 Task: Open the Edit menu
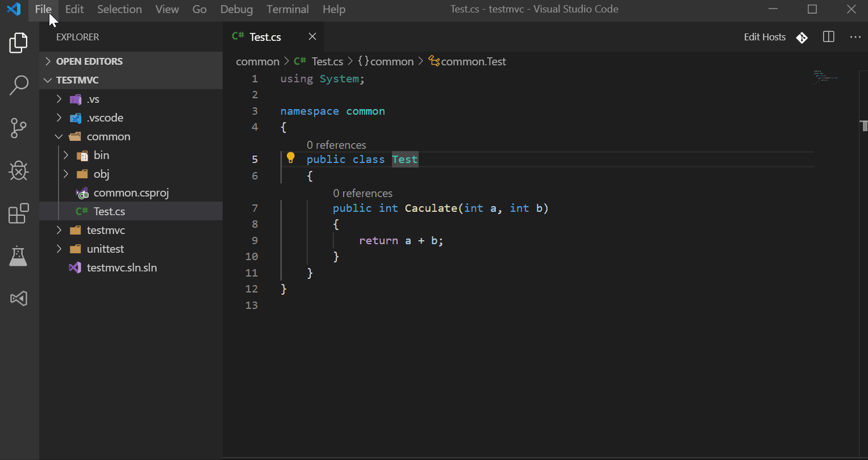click(x=74, y=9)
